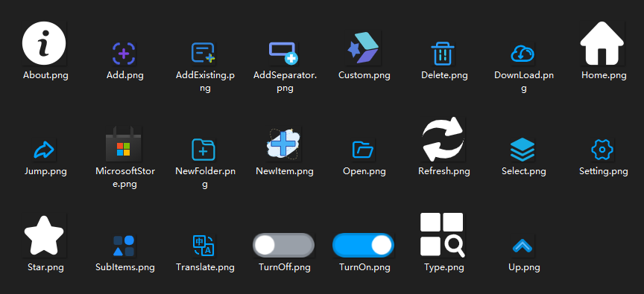Click the Home.png house icon
Image resolution: width=644 pixels, height=294 pixels.
(x=602, y=43)
